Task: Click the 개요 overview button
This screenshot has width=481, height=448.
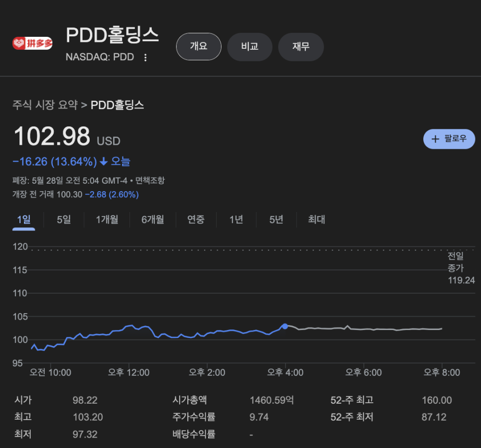Action: [199, 47]
